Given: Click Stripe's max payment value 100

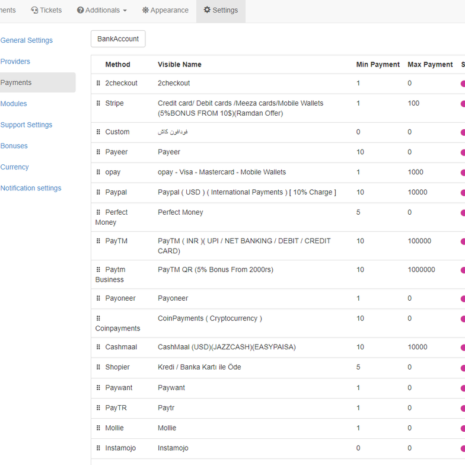Looking at the screenshot, I should click(413, 103).
